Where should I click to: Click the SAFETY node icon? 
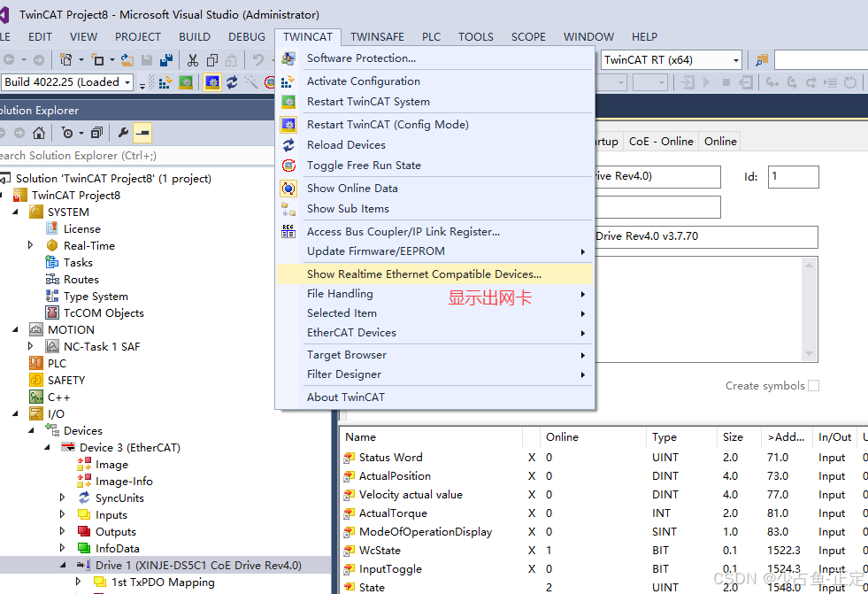tap(36, 381)
